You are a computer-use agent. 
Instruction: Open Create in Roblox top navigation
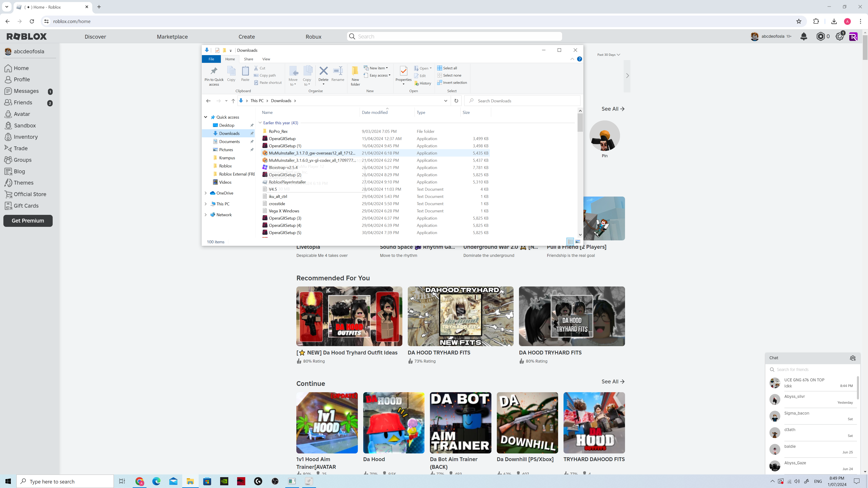247,37
